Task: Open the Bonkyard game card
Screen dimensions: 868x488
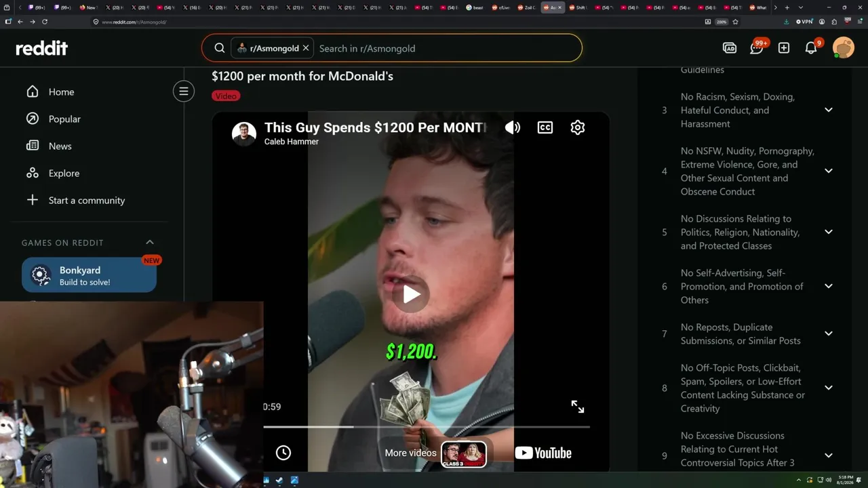Action: [x=89, y=275]
